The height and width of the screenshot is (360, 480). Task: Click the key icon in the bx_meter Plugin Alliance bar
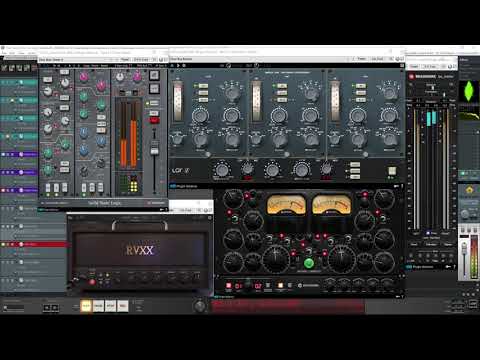[x=448, y=267]
